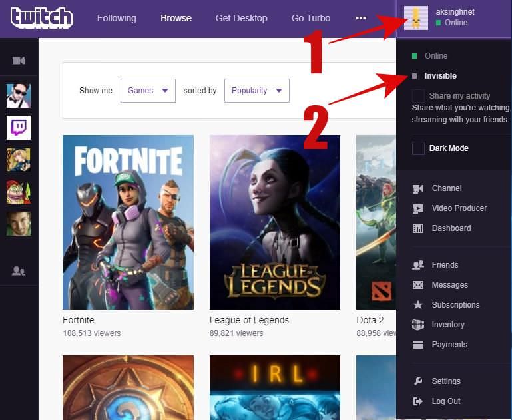The height and width of the screenshot is (420, 512).
Task: Open the Games dropdown
Action: point(148,91)
